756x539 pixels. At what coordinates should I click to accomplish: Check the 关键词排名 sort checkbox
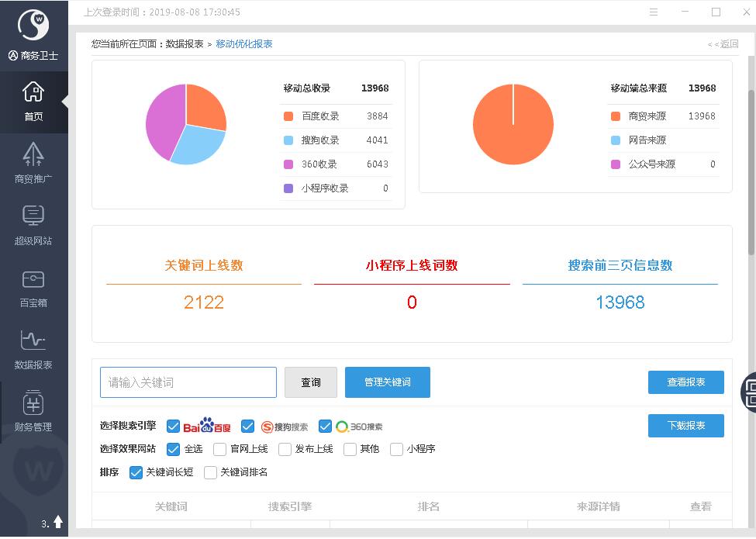coord(210,472)
